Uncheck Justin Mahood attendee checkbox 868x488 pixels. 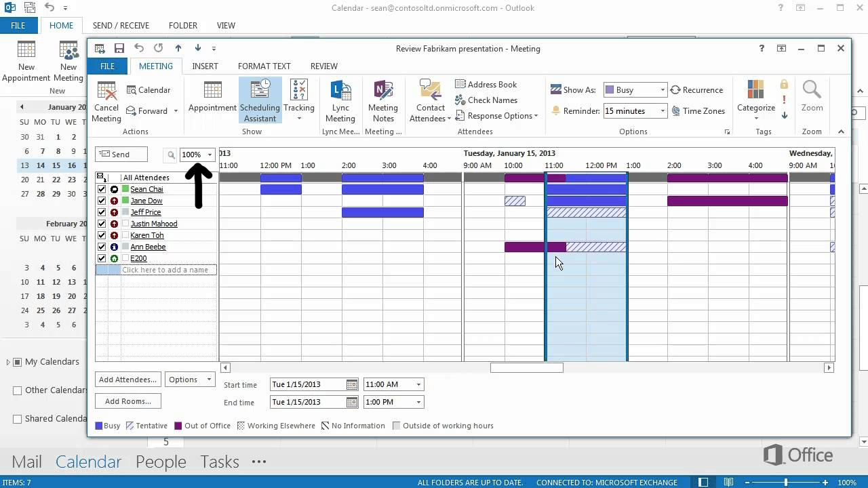(102, 224)
